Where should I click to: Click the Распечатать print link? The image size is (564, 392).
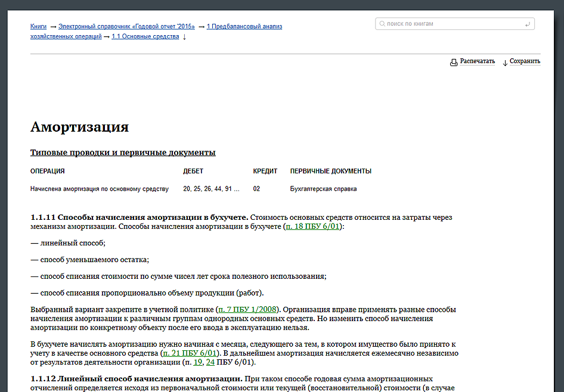pos(478,61)
